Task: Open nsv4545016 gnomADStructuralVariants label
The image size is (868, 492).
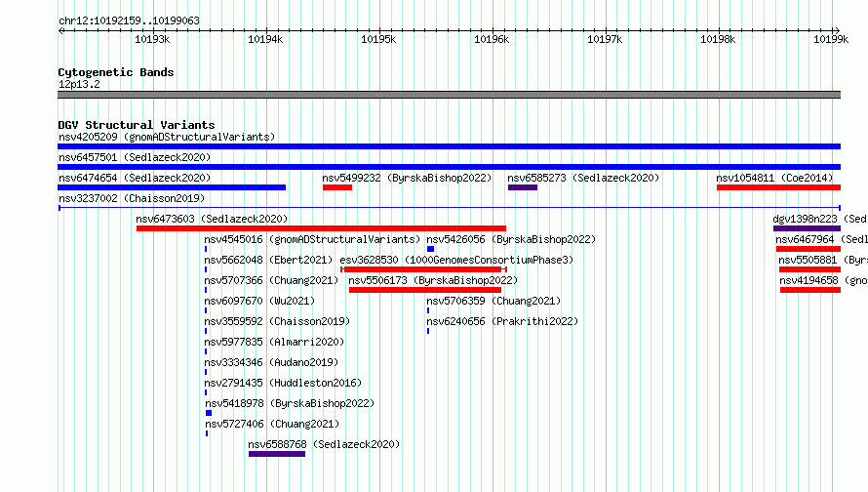Action: pos(312,239)
